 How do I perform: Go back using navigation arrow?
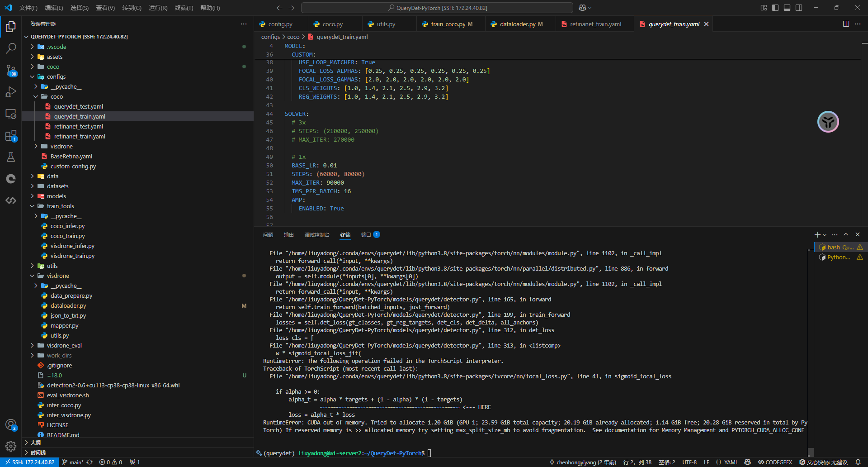pyautogui.click(x=279, y=8)
